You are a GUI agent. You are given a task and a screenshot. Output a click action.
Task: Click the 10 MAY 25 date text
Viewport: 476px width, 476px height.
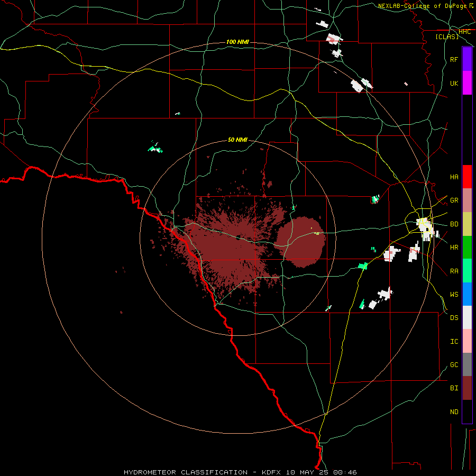click(307, 472)
